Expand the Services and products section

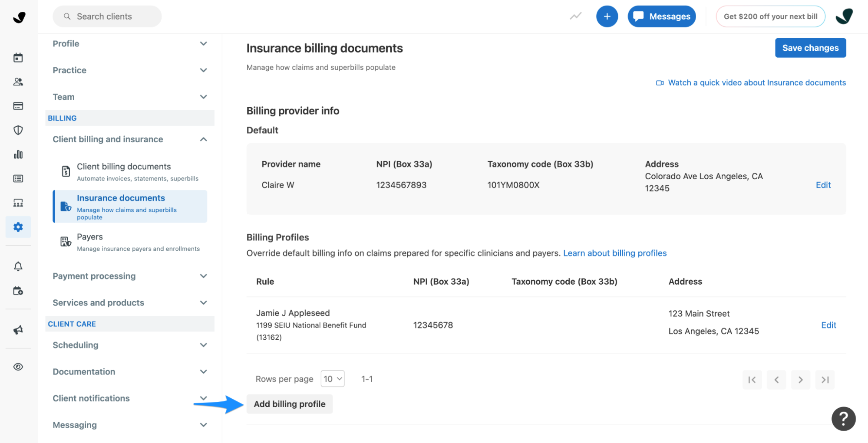coord(129,302)
